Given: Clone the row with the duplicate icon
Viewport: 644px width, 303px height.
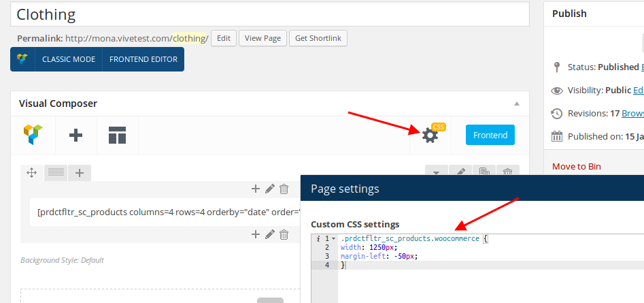Looking at the screenshot, I should 484,170.
